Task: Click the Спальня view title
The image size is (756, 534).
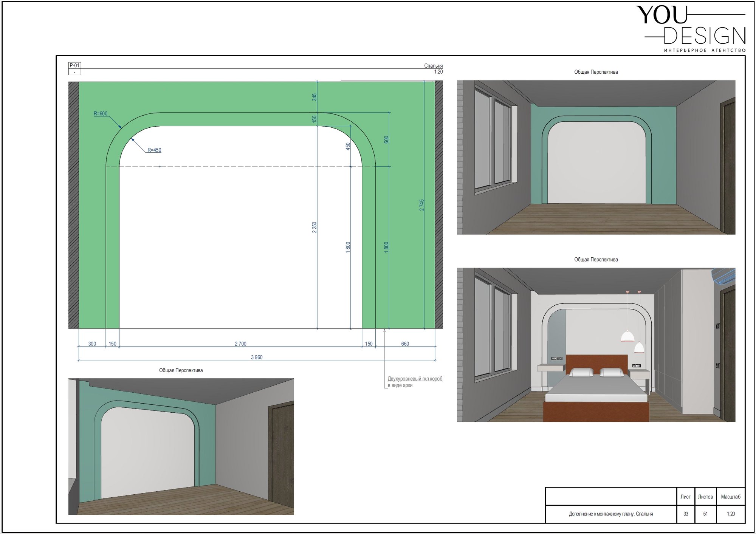Action: coord(433,66)
